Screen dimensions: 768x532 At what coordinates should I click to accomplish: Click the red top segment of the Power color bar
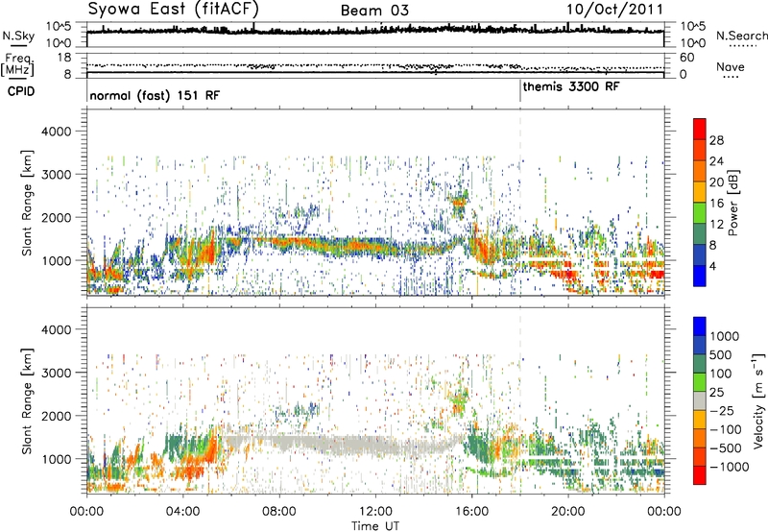(x=700, y=129)
